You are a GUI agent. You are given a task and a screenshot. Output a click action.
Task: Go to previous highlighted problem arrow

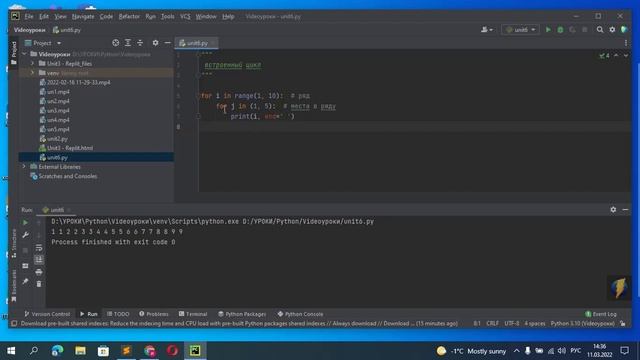click(616, 55)
